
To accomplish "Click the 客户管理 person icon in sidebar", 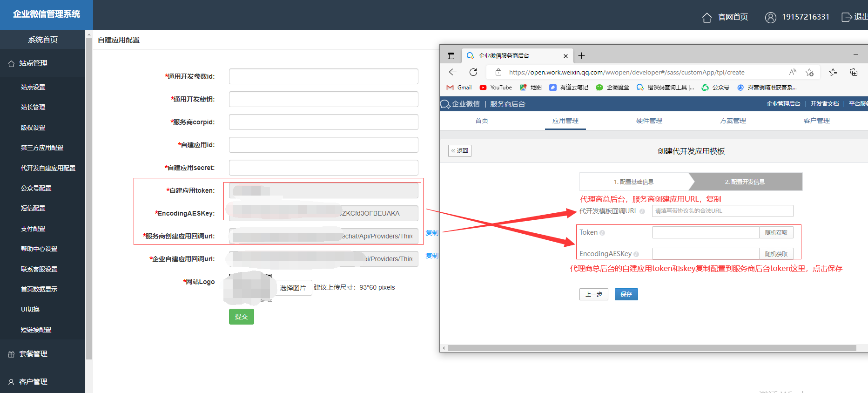I will pos(11,382).
